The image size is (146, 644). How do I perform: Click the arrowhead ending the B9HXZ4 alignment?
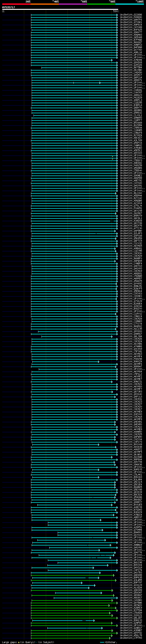point(99,362)
